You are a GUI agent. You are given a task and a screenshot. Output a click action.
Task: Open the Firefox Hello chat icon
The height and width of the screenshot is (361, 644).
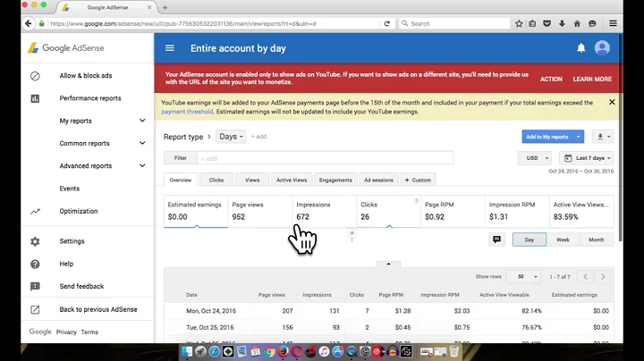tap(592, 23)
